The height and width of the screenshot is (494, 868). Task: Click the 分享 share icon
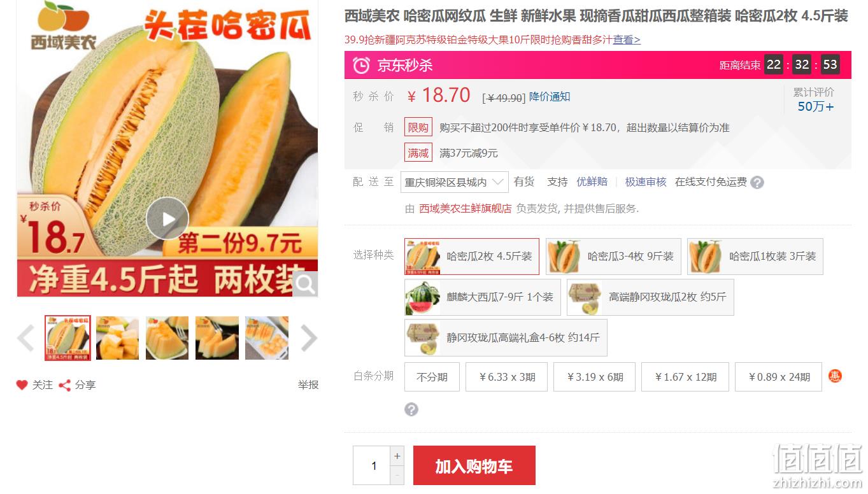(x=64, y=385)
